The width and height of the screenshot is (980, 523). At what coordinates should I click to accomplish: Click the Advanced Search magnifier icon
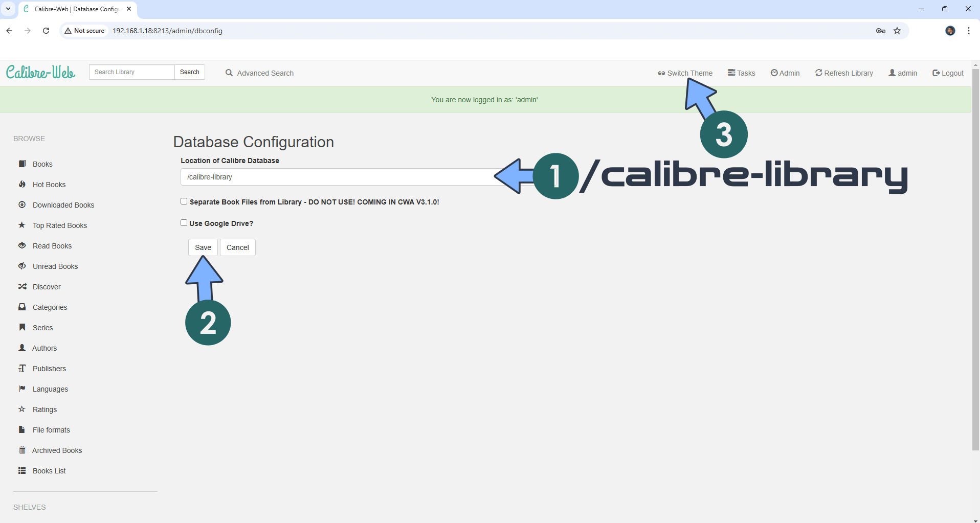229,73
